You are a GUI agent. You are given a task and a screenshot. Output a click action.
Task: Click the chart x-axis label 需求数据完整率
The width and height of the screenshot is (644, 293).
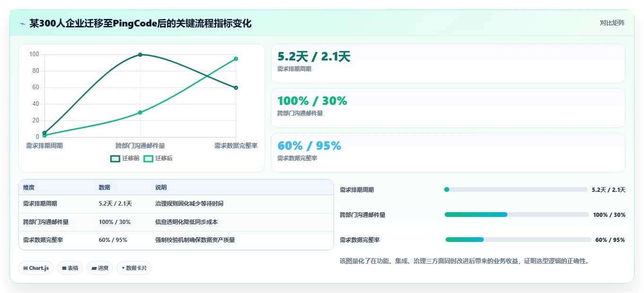[x=236, y=146]
